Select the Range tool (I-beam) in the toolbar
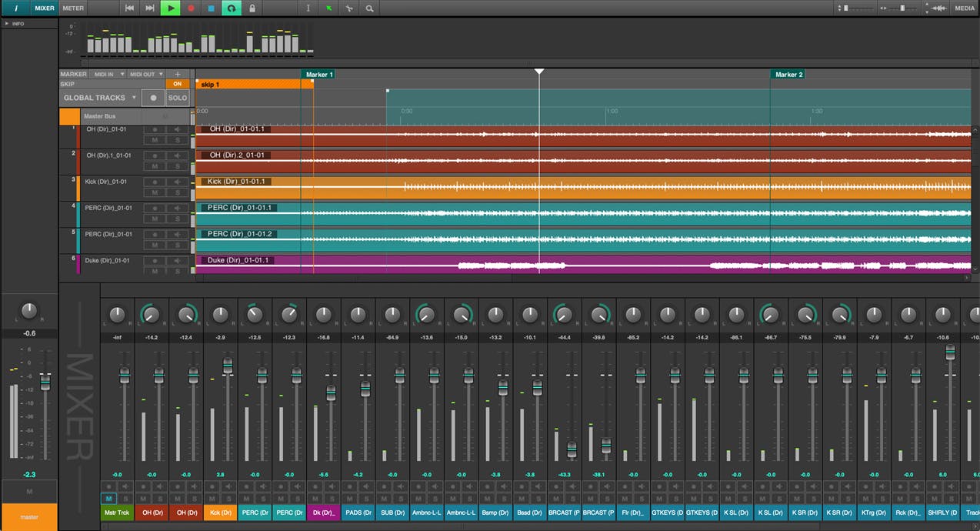980x531 pixels. point(308,8)
